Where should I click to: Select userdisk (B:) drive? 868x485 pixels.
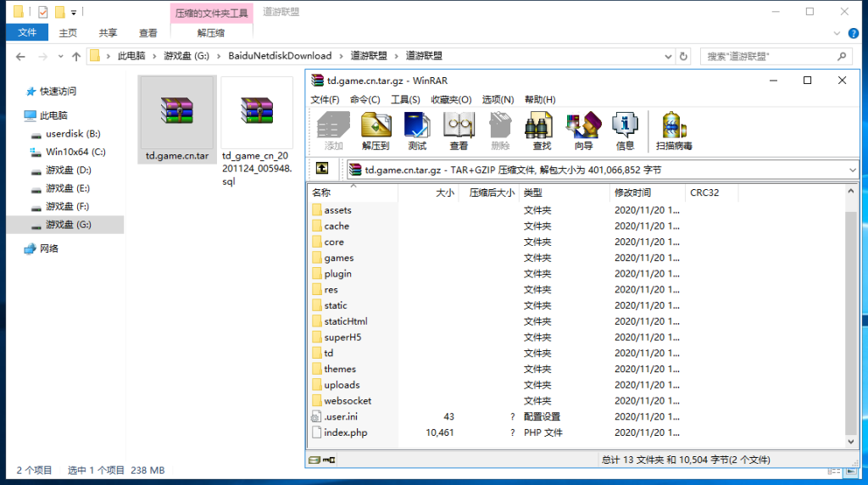[73, 133]
